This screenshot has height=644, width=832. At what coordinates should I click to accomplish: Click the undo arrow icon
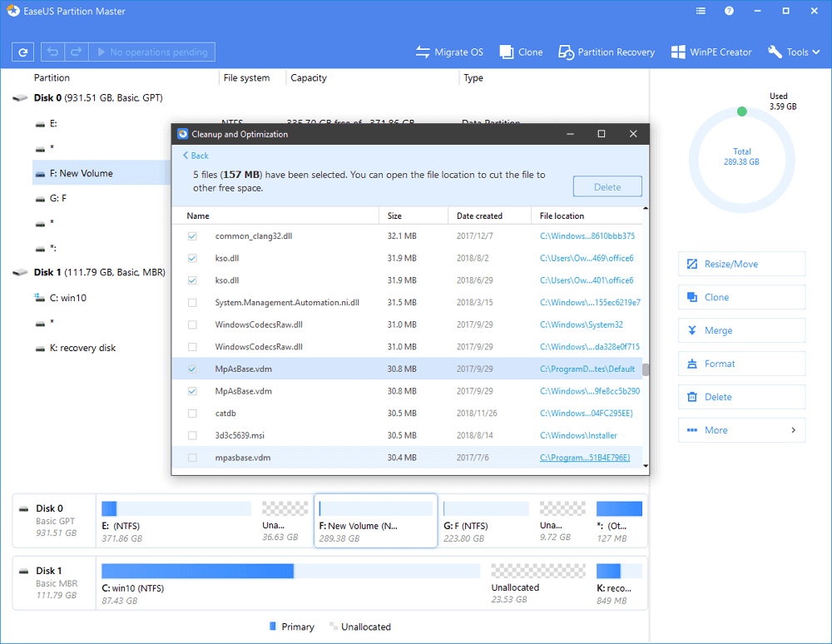52,52
